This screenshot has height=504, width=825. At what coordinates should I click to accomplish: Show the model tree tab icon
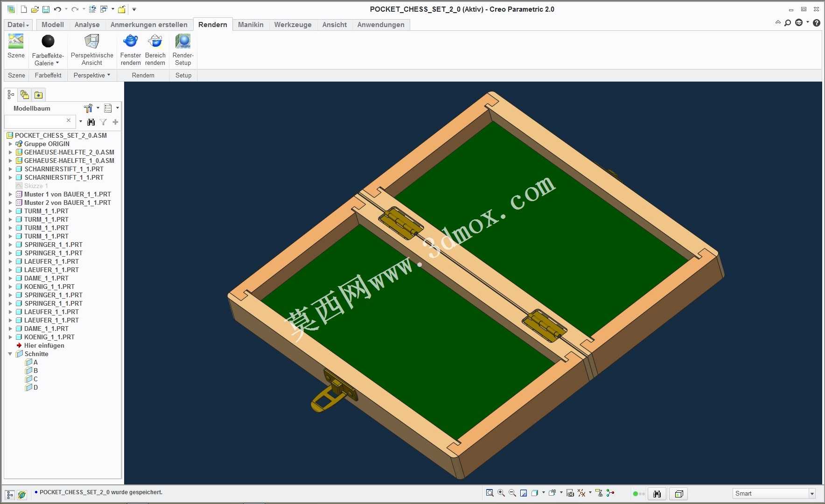(11, 95)
